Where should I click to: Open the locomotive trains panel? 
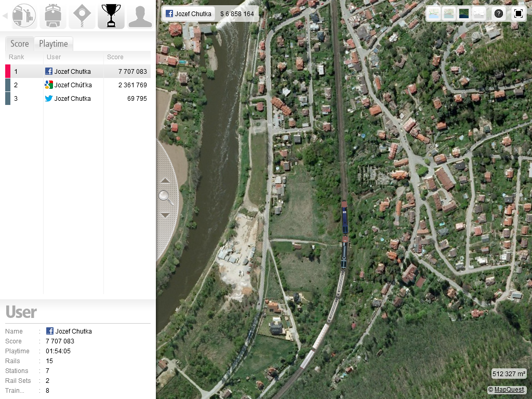tap(53, 16)
